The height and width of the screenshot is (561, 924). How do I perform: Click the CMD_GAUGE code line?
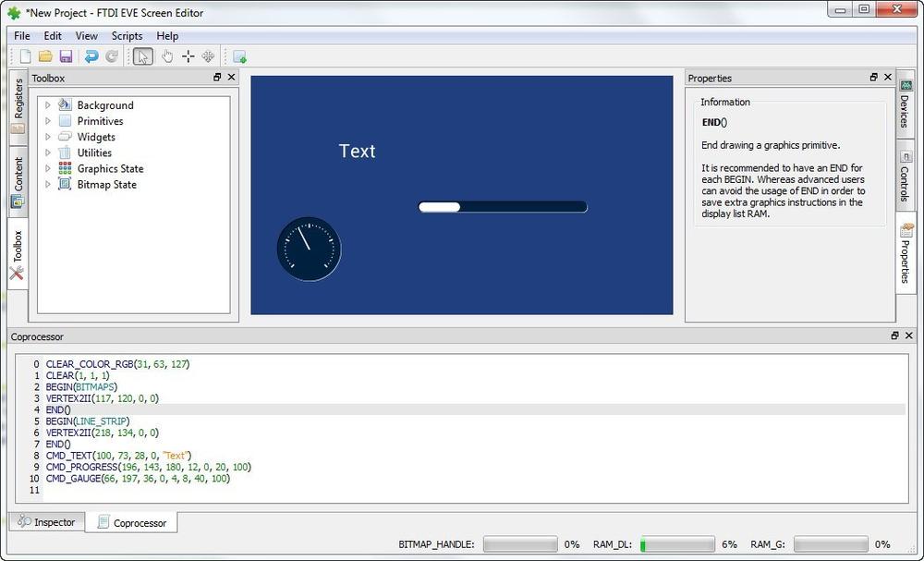pyautogui.click(x=138, y=479)
